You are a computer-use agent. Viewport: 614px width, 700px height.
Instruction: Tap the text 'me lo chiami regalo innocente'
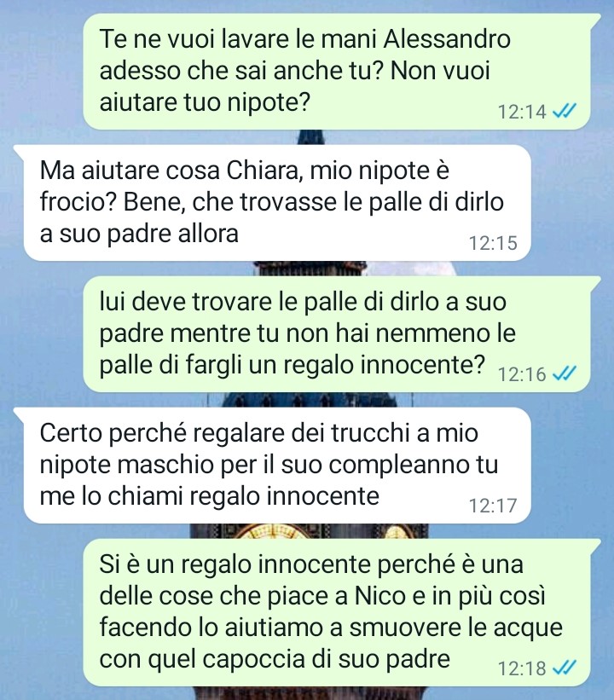pos(210,496)
